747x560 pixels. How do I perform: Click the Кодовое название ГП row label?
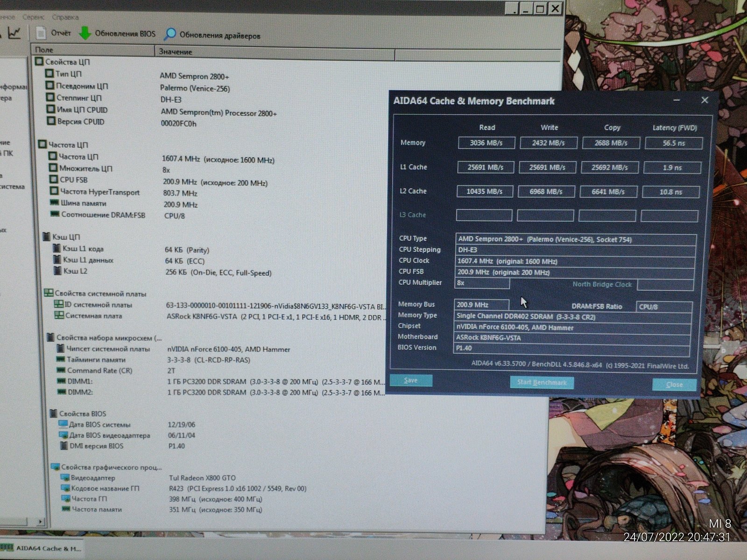105,488
